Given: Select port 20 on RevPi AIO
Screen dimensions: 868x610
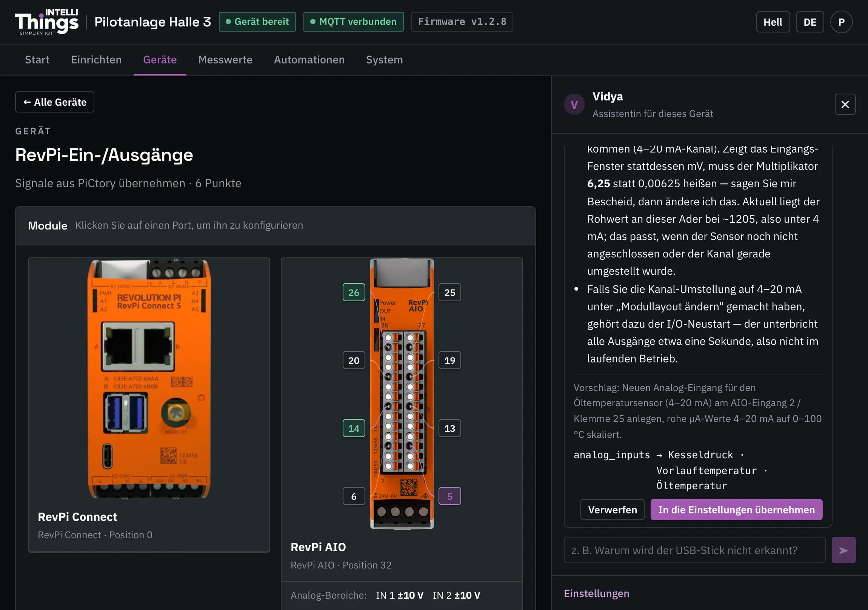Looking at the screenshot, I should [354, 360].
